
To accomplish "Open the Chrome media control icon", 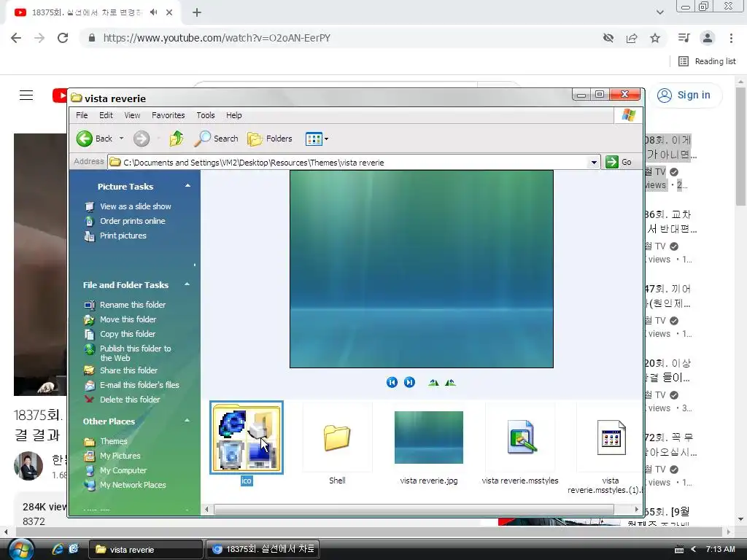I will tap(684, 38).
